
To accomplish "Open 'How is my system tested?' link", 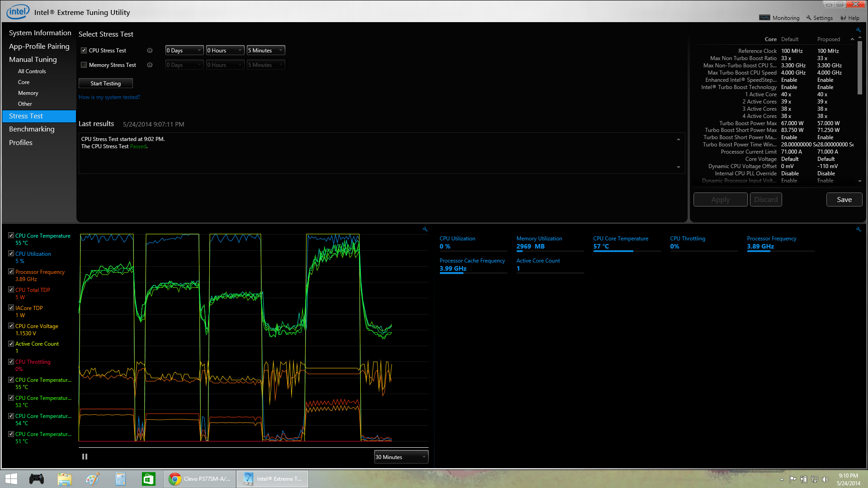I will click(x=109, y=97).
